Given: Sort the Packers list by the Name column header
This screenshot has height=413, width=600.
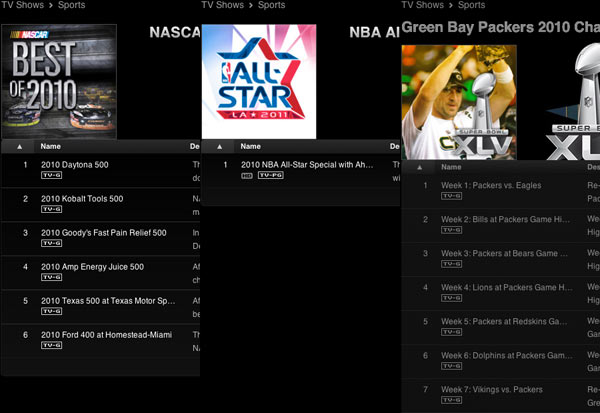Looking at the screenshot, I should coord(450,167).
